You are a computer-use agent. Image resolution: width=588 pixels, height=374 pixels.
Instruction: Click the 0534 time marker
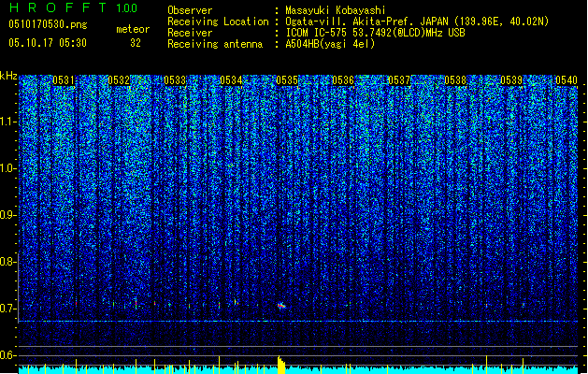coord(231,80)
